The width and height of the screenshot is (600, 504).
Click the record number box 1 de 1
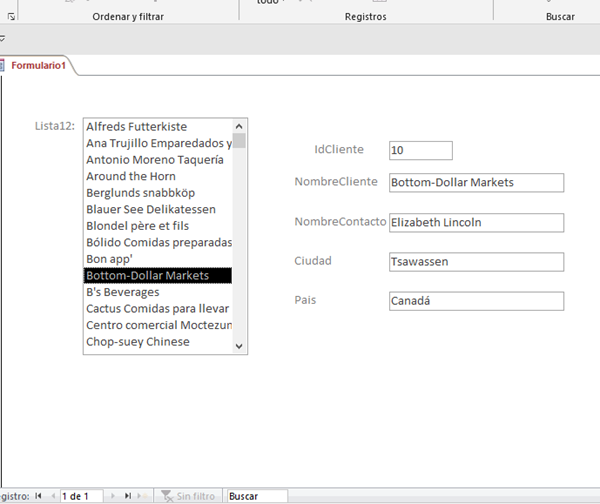tap(82, 496)
